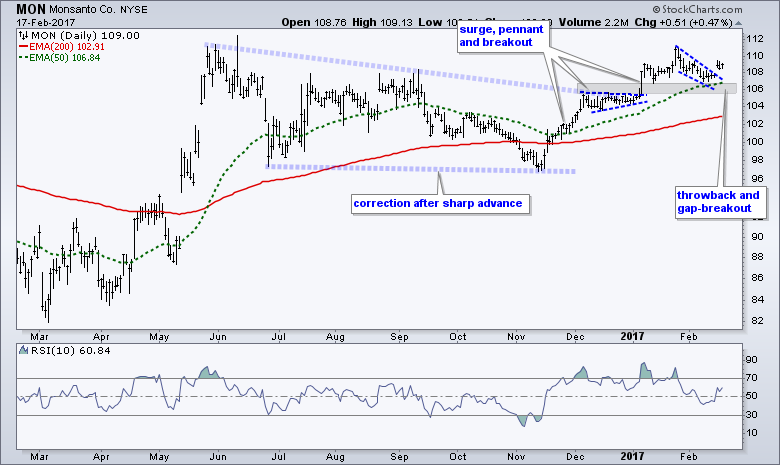Click the 70 level on RSI axis
This screenshot has height=465, width=780.
click(752, 378)
